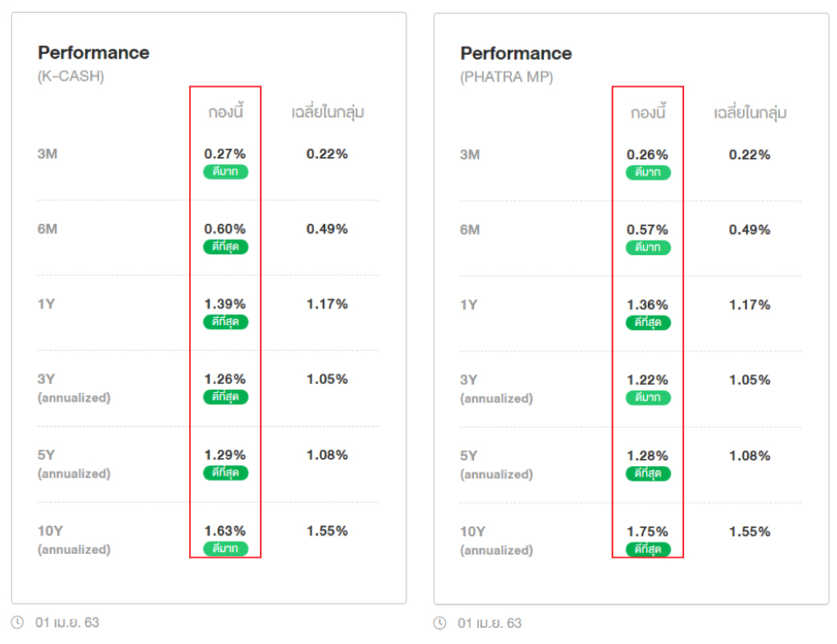Select the K-CASH 6M ดีที่สุด badge
This screenshot has width=837, height=644.
pos(225,246)
